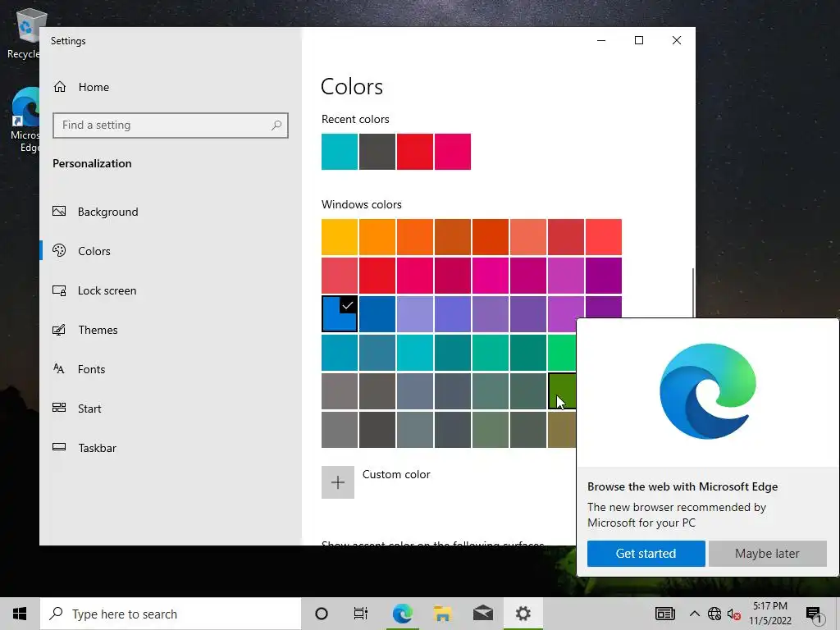This screenshot has width=840, height=630.
Task: Choose the light lavender swatch in blue row
Action: [x=415, y=314]
